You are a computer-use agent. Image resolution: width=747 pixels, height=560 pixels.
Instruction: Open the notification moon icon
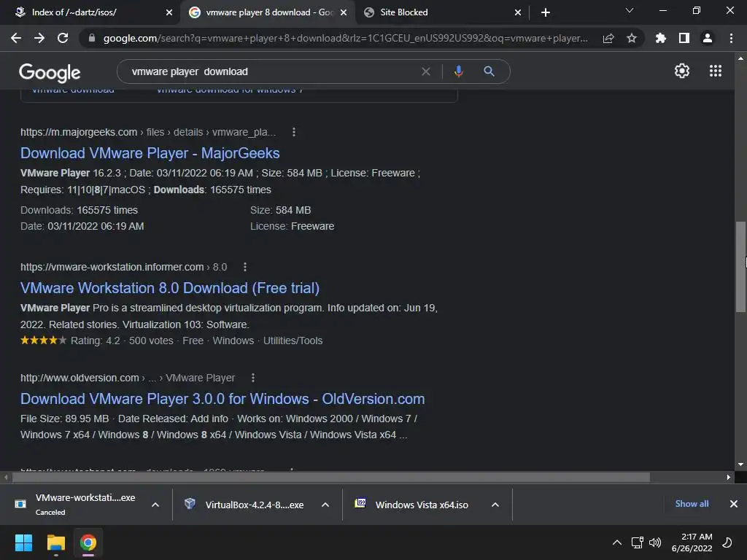click(x=727, y=542)
